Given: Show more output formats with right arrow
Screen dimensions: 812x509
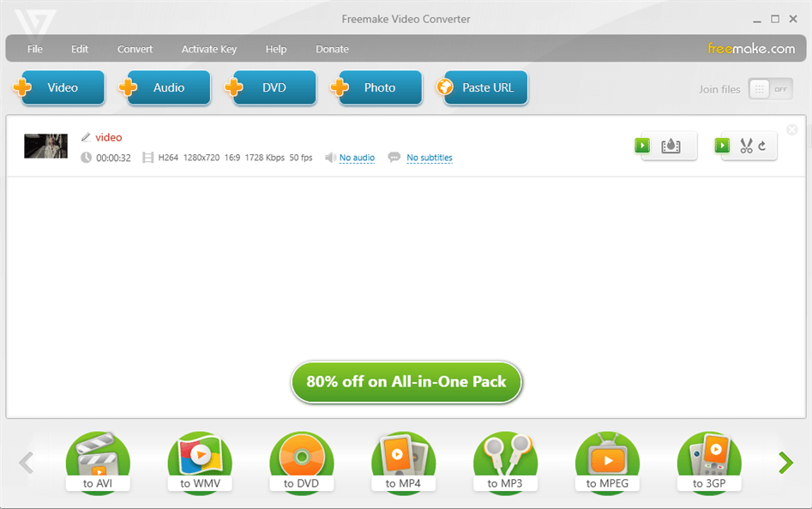Looking at the screenshot, I should 785,463.
